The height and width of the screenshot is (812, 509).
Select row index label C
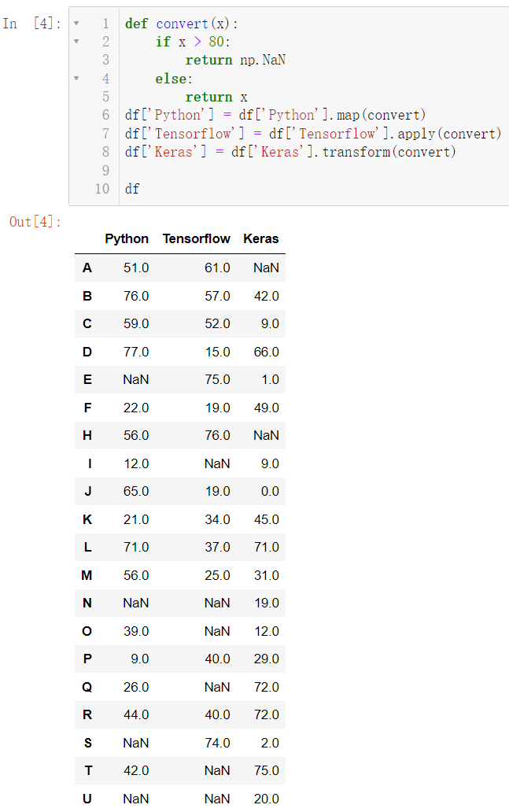[x=87, y=323]
